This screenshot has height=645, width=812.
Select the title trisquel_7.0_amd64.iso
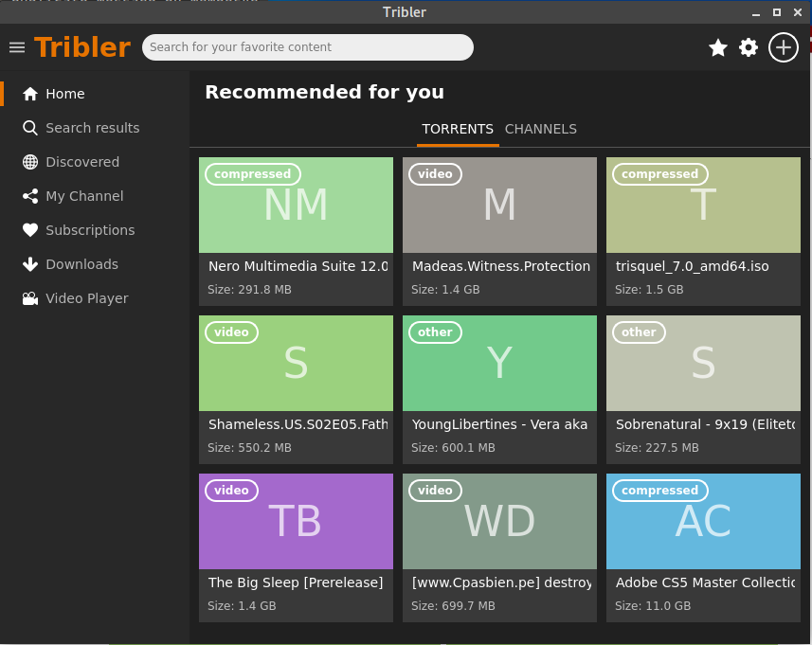(692, 266)
